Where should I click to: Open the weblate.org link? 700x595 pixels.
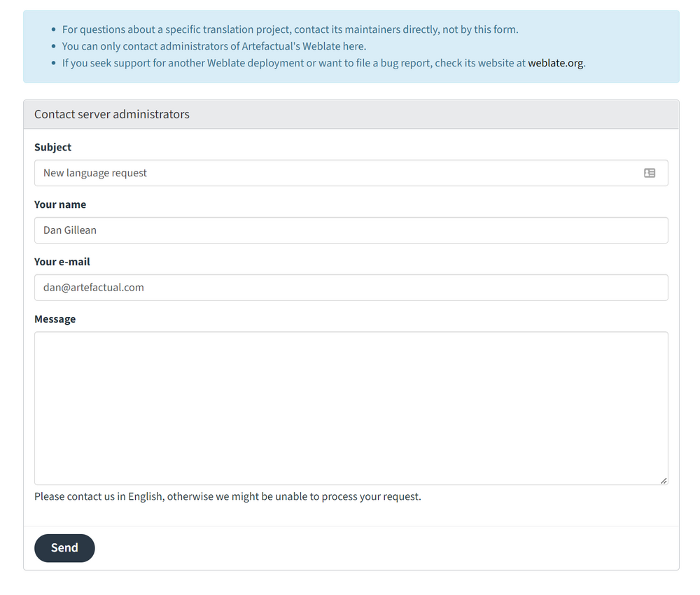click(x=555, y=62)
